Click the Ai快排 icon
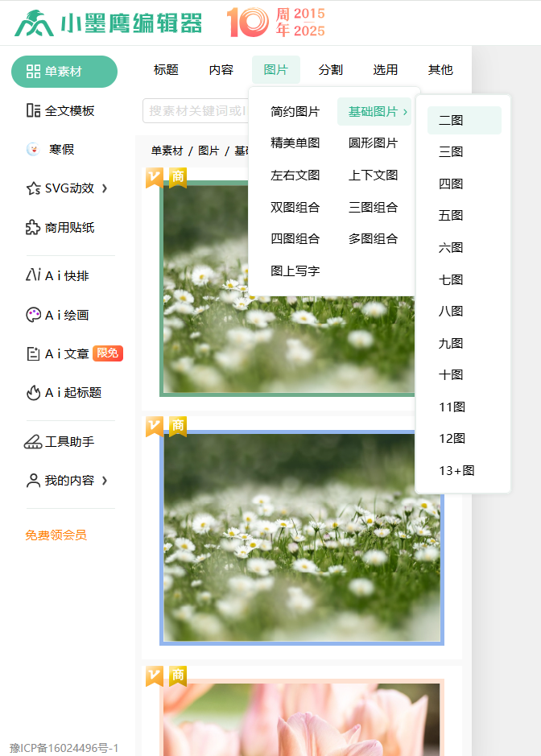The image size is (541, 756). click(x=33, y=275)
